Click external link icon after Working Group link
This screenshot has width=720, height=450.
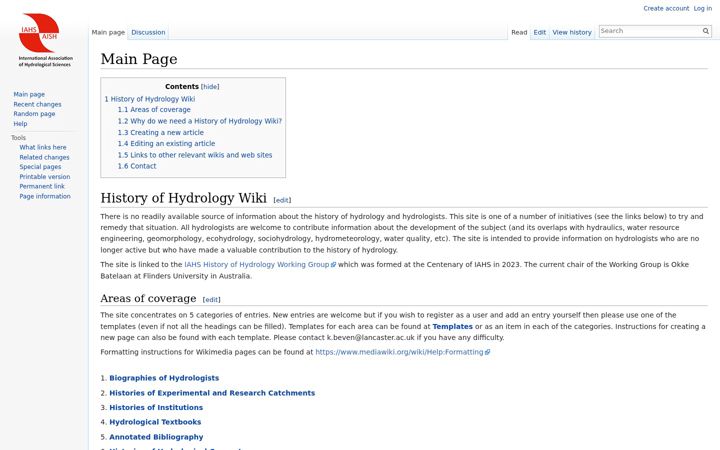pos(333,265)
